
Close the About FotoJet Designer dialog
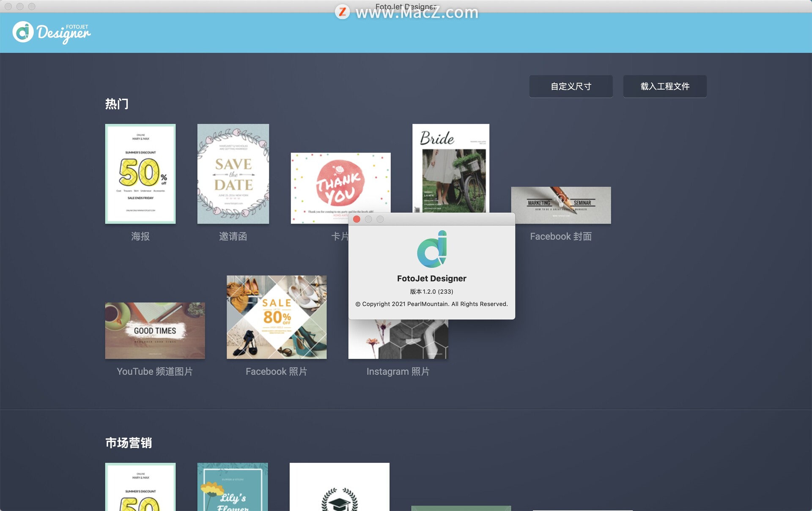(357, 219)
